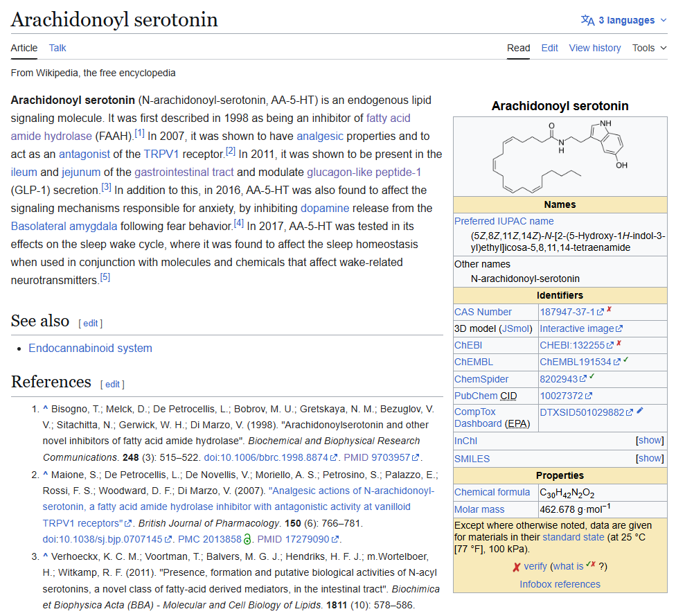
Task: Open PMC 2013858 link
Action: coord(210,540)
